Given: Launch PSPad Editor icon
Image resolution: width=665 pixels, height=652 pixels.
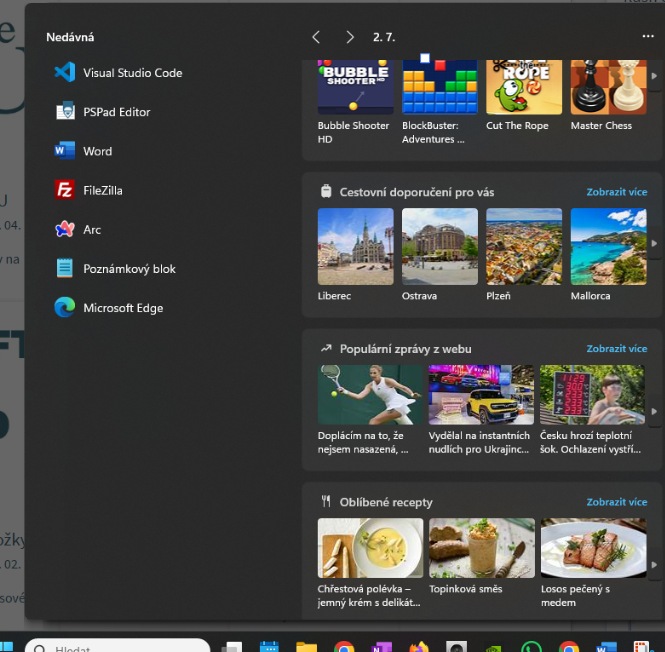Looking at the screenshot, I should (65, 112).
